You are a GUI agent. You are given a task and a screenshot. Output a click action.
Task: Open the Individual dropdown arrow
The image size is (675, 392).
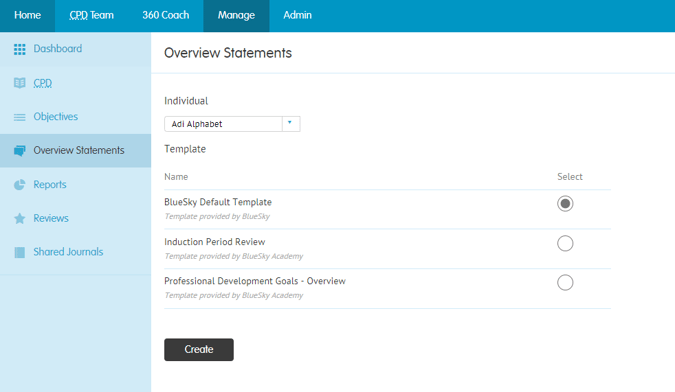(290, 123)
